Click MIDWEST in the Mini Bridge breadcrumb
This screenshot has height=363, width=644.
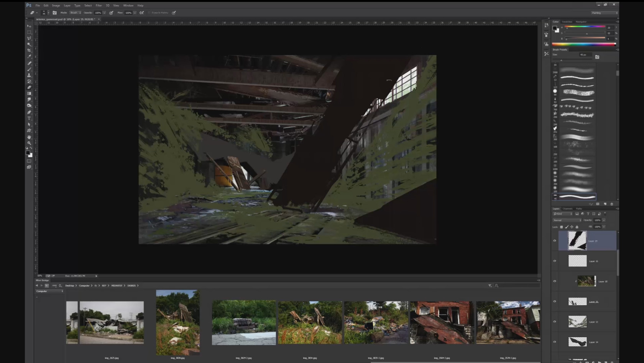click(x=117, y=286)
